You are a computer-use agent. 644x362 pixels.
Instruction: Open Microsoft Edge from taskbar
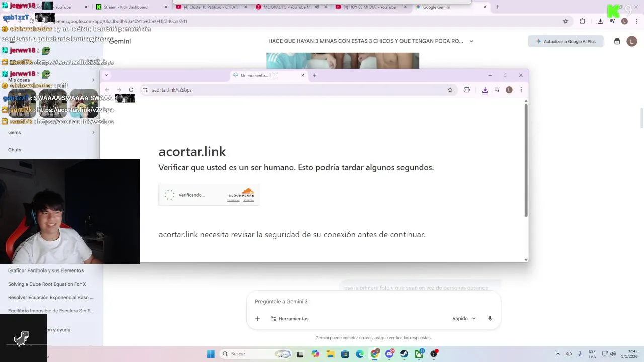[x=360, y=354]
